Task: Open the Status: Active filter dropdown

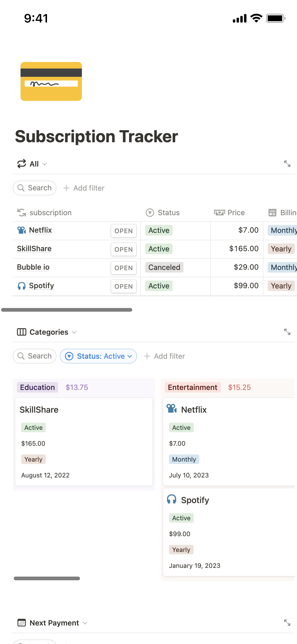Action: (98, 356)
